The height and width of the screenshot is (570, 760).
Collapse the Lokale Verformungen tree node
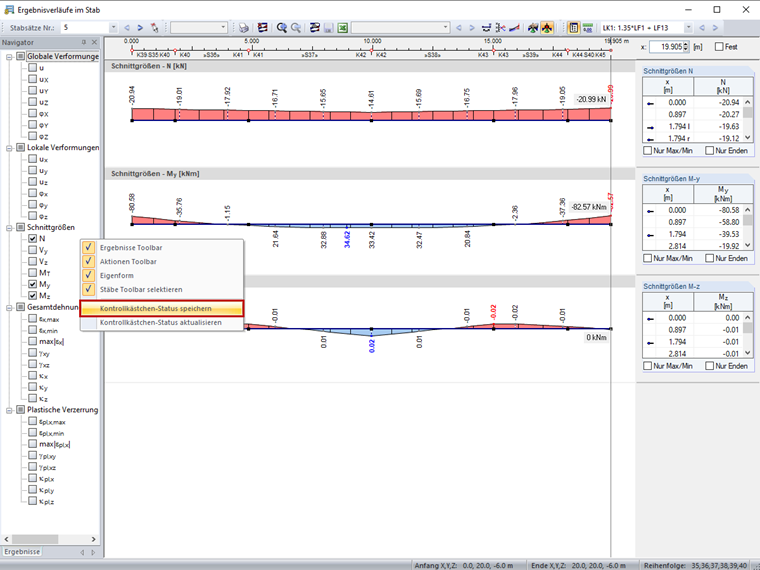9,147
